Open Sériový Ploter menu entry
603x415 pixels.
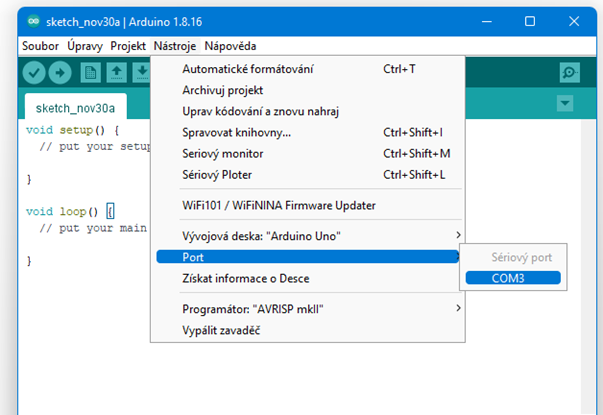308,175
